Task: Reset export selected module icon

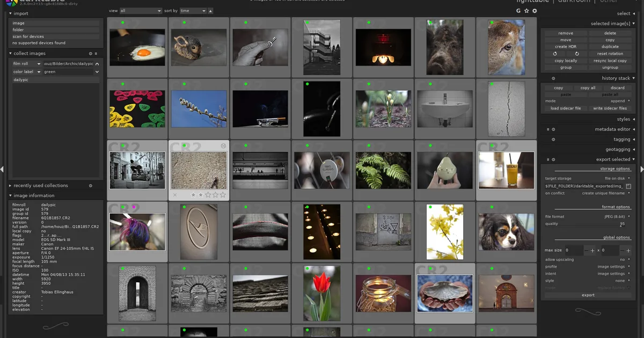Action: (553, 159)
